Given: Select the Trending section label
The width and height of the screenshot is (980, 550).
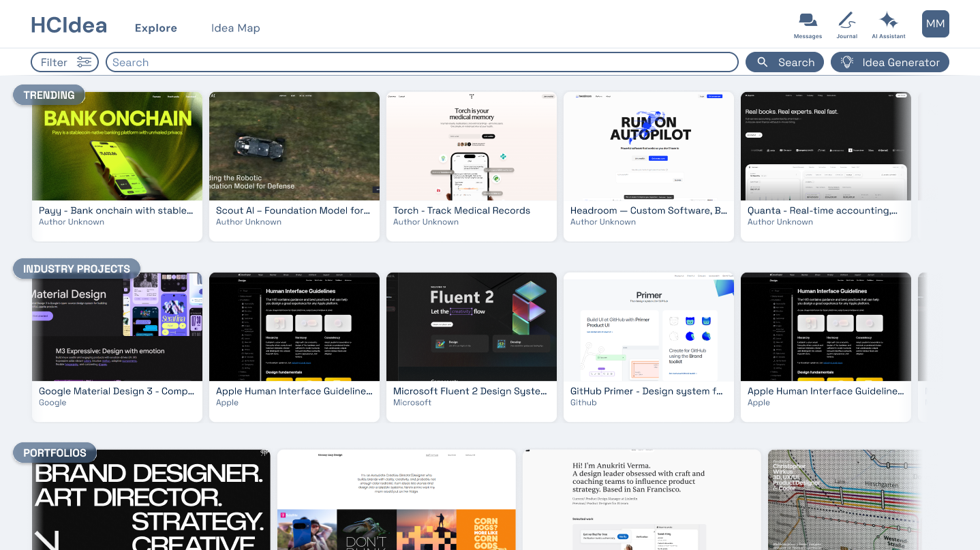Looking at the screenshot, I should coord(49,95).
